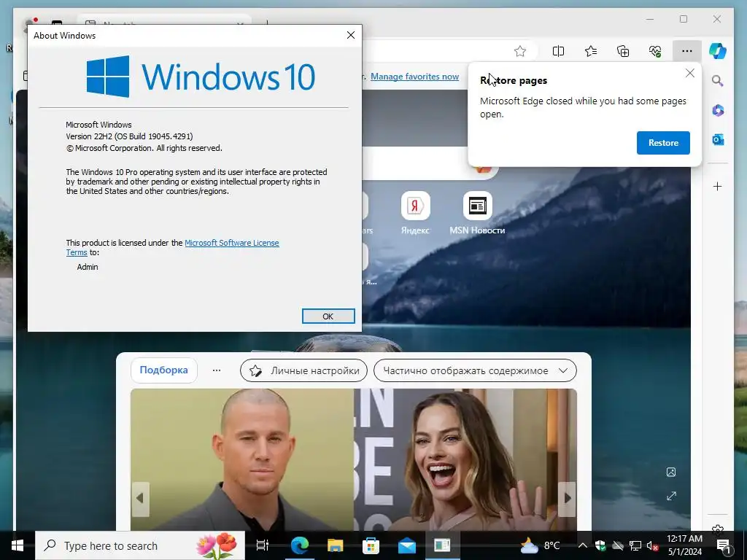Viewport: 747px width, 560px height.
Task: Open the Channing Tatum news thumbnail
Action: [242, 459]
